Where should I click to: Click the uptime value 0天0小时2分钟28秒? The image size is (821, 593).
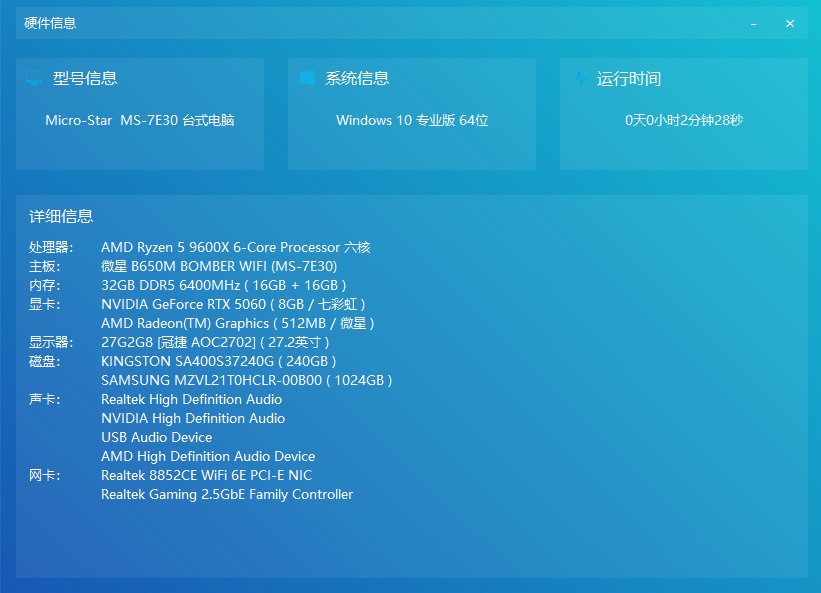pyautogui.click(x=684, y=120)
